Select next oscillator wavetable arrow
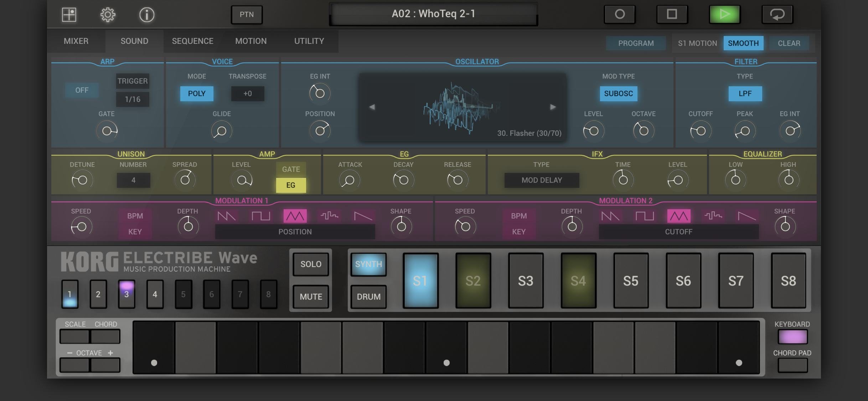The image size is (868, 401). point(553,107)
